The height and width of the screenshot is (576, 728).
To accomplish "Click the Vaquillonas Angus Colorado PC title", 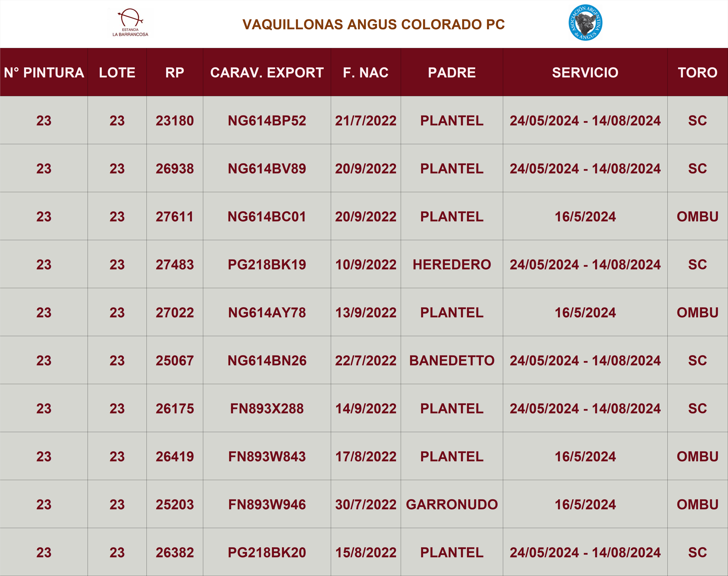I will coord(373,24).
